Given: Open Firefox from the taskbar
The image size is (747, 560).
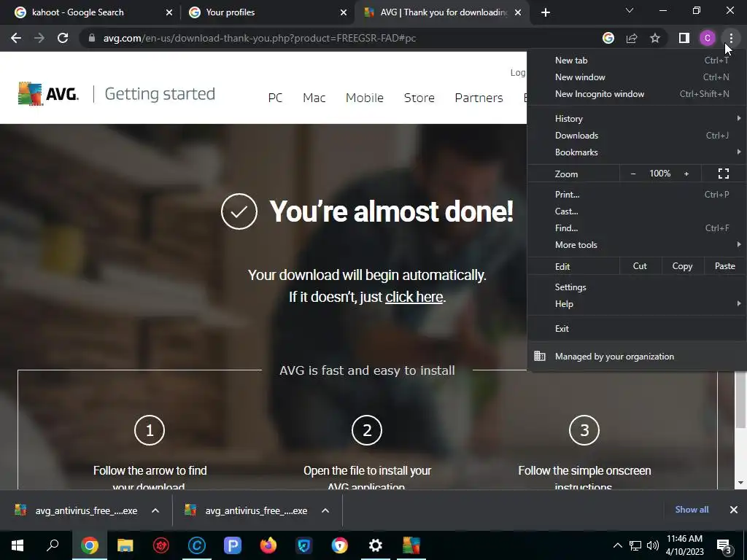Looking at the screenshot, I should 268,545.
